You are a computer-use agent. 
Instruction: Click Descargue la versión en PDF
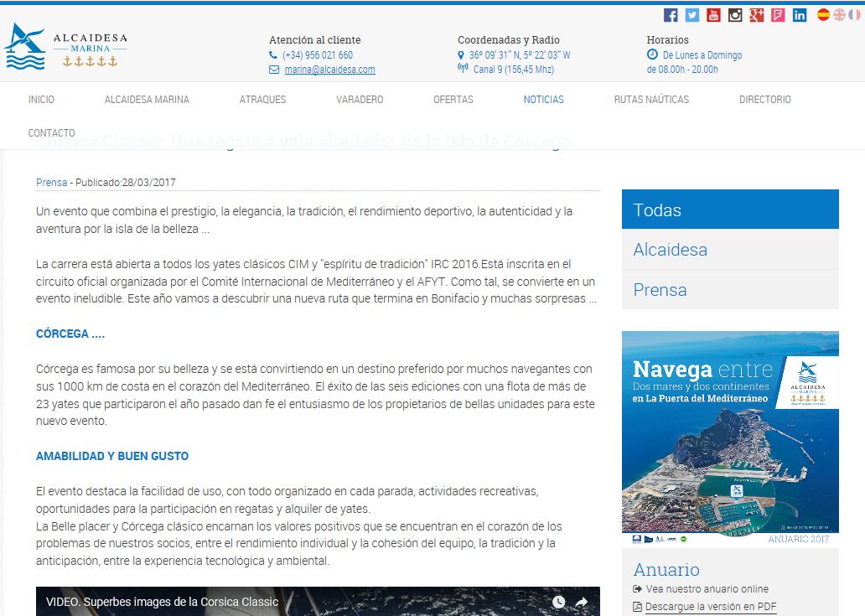711,607
